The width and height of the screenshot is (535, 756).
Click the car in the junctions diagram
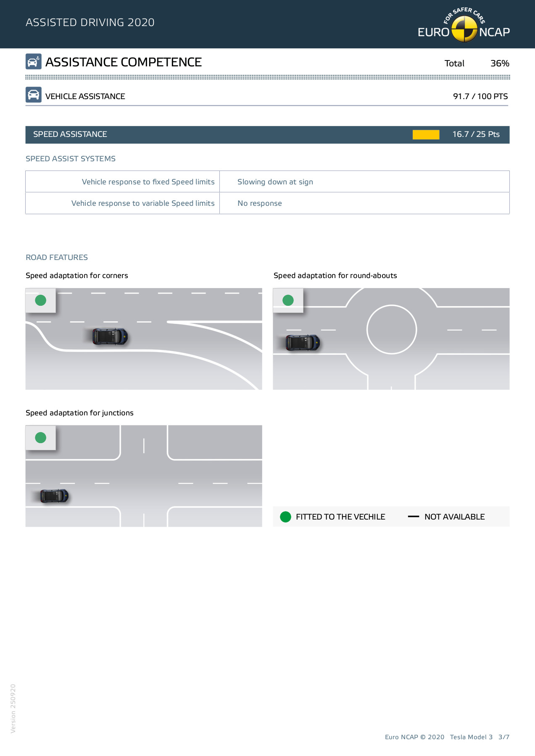pyautogui.click(x=54, y=496)
